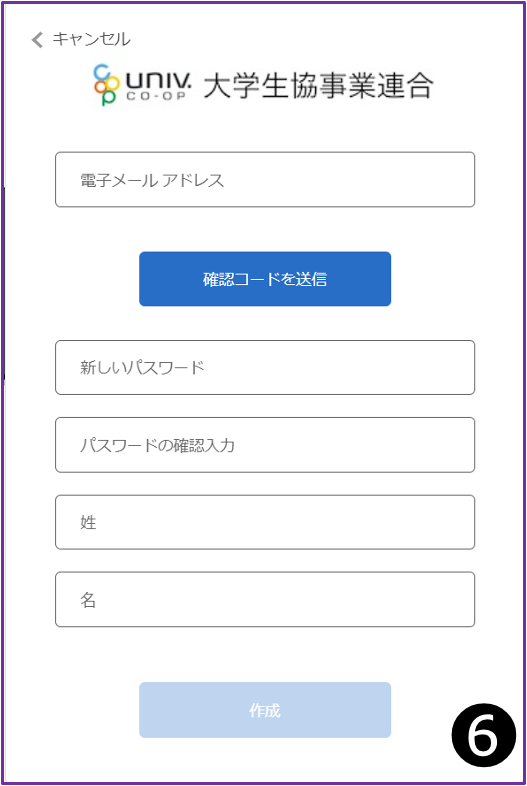Select the 姓 (last name) field
The height and width of the screenshot is (786, 527).
[265, 522]
